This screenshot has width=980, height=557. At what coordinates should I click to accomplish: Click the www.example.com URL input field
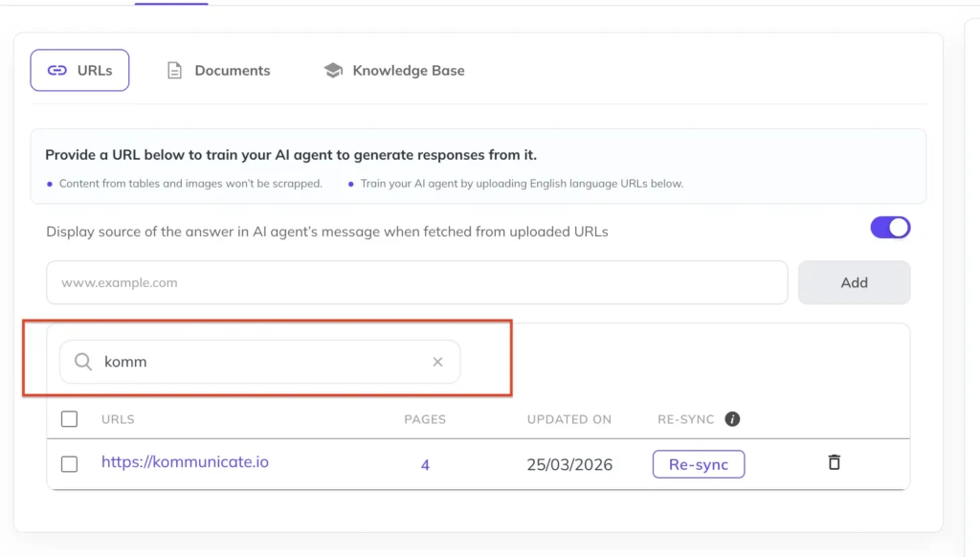click(417, 282)
